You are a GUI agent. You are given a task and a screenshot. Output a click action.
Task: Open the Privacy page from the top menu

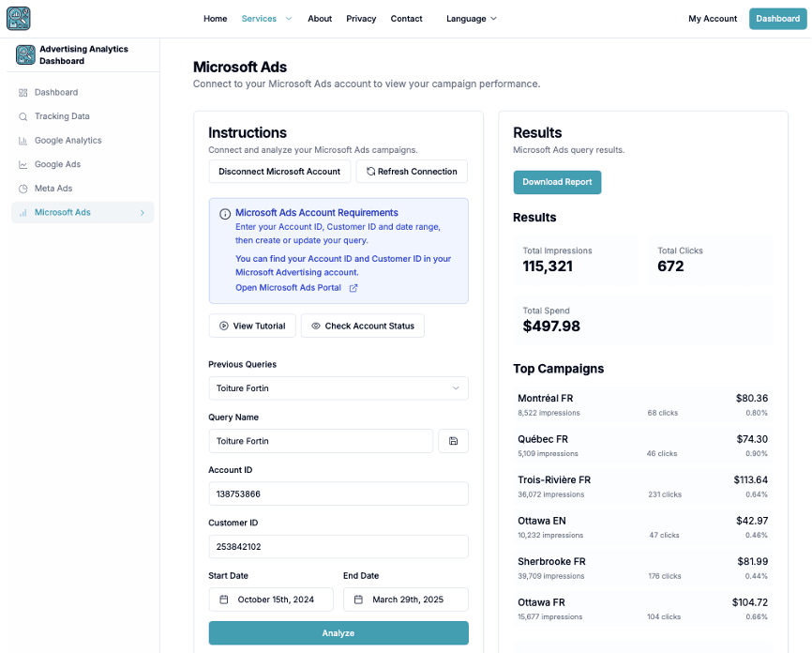tap(361, 18)
